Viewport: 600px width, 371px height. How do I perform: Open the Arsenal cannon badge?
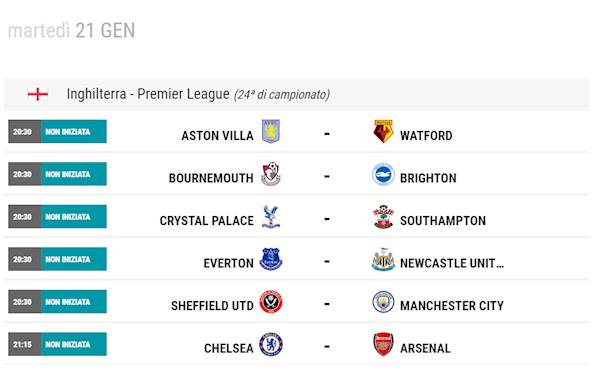click(x=383, y=345)
